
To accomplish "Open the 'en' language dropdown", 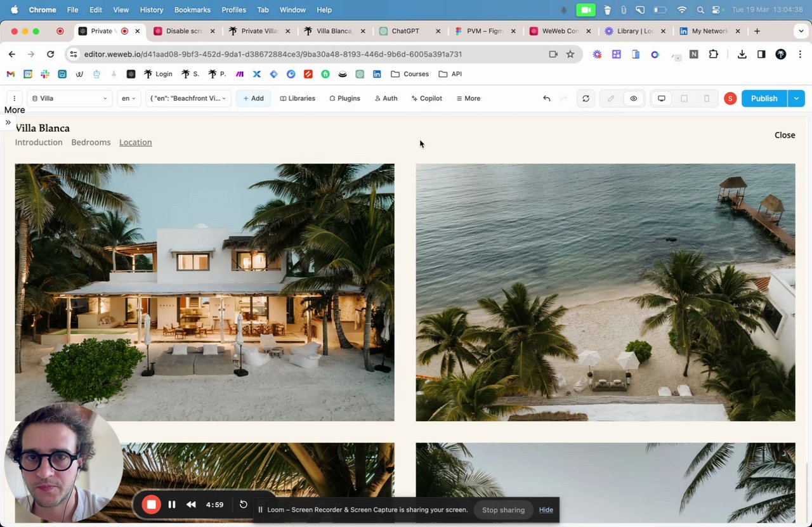I will (x=129, y=98).
